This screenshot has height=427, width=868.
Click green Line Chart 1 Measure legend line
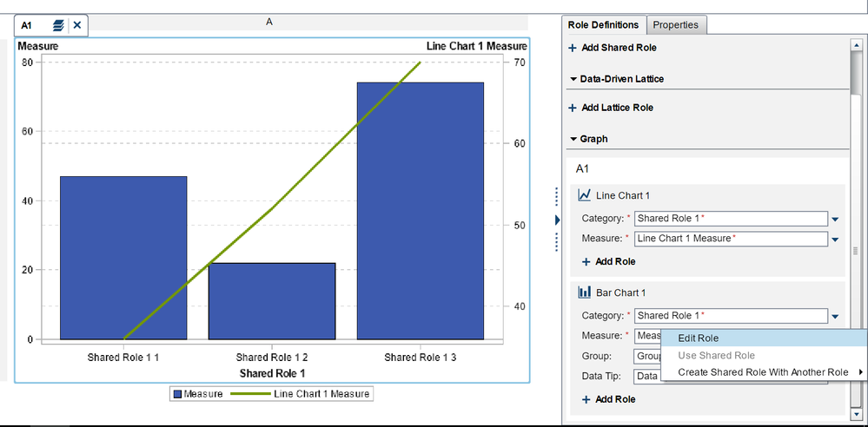(248, 394)
